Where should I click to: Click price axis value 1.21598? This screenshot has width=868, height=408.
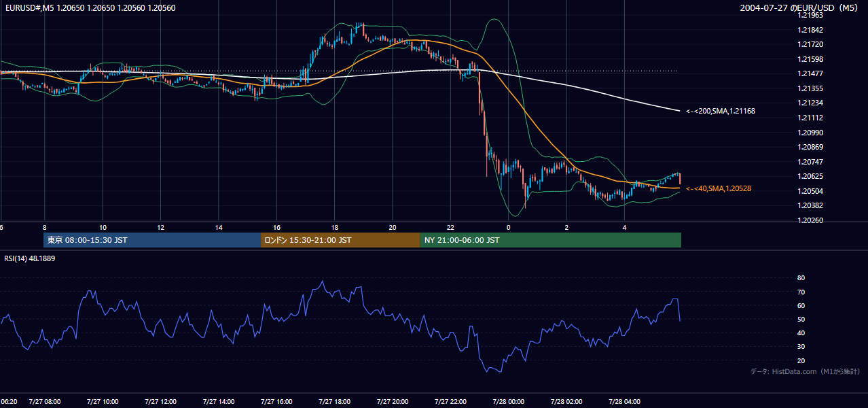click(x=810, y=59)
